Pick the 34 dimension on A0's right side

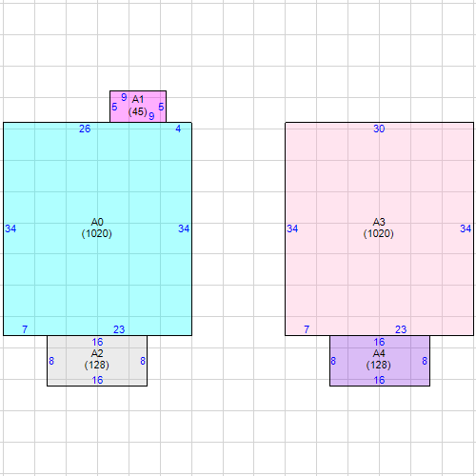point(184,228)
